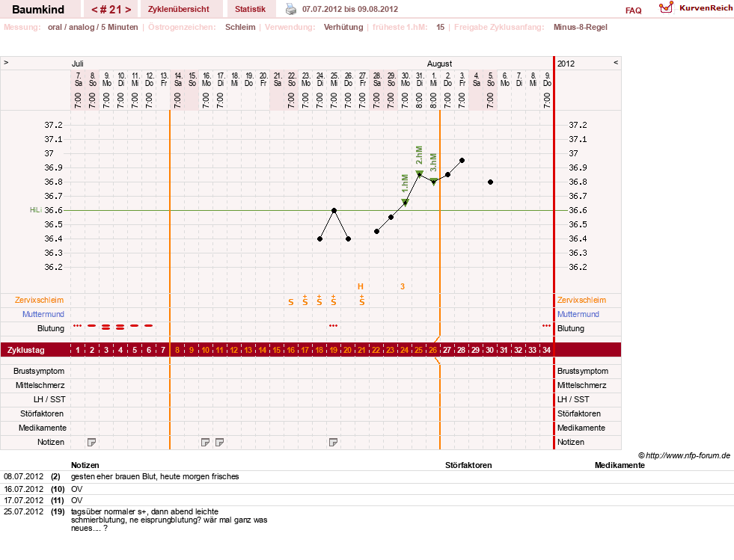Click the S+ mucus symbol on cycle day 21
Viewport: 734px width, 560px height.
pos(362,301)
